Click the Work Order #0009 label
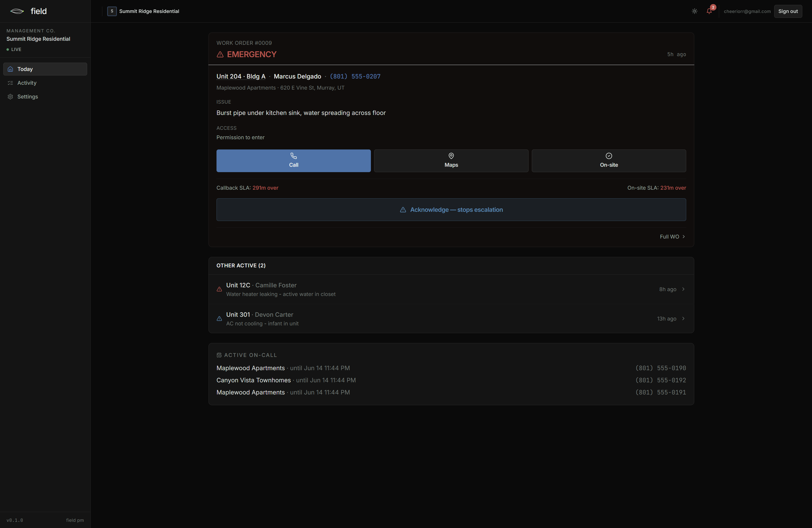Viewport: 812px width, 528px height. [244, 43]
